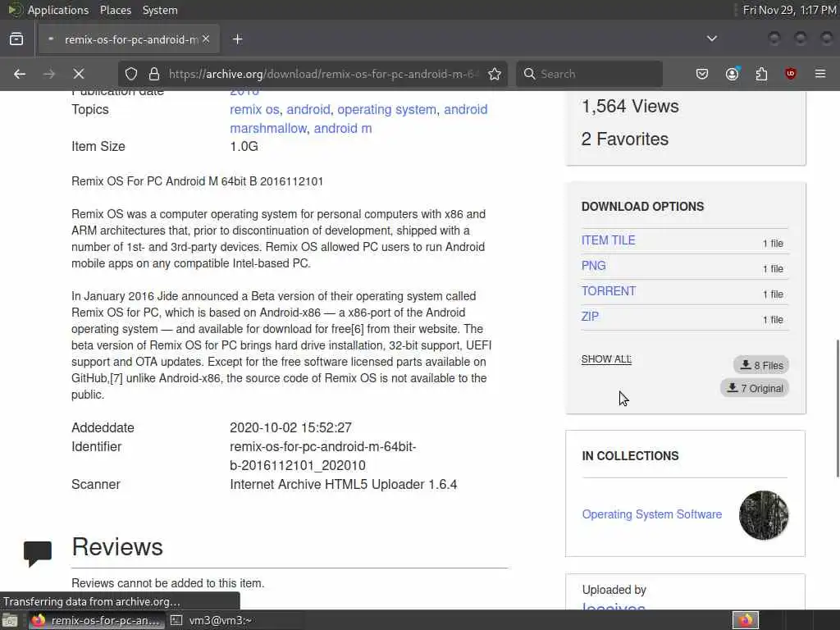Viewport: 840px width, 630px height.
Task: Select the remix-os-for-pc-android-m tab
Action: [130, 39]
